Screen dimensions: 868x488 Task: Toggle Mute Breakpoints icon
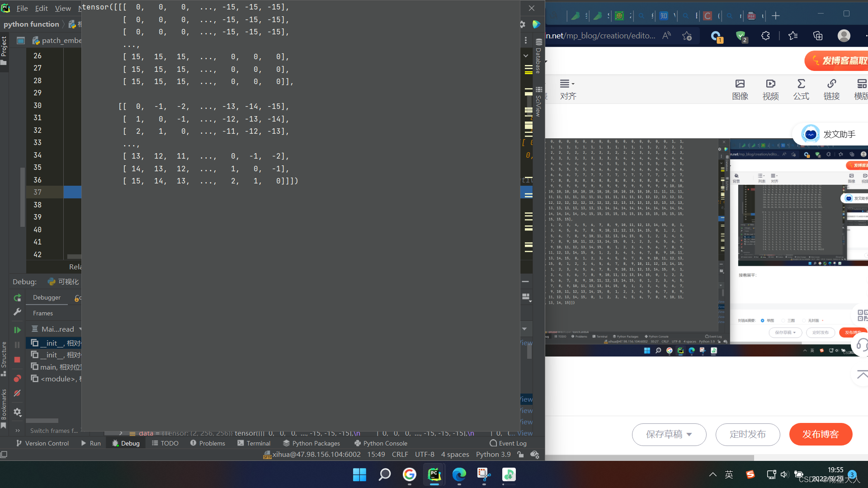pyautogui.click(x=17, y=394)
